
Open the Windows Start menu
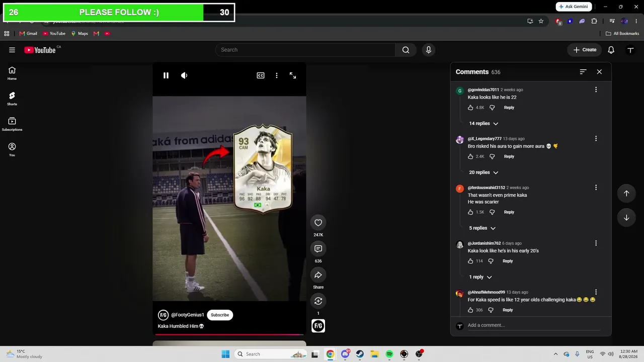click(x=225, y=354)
